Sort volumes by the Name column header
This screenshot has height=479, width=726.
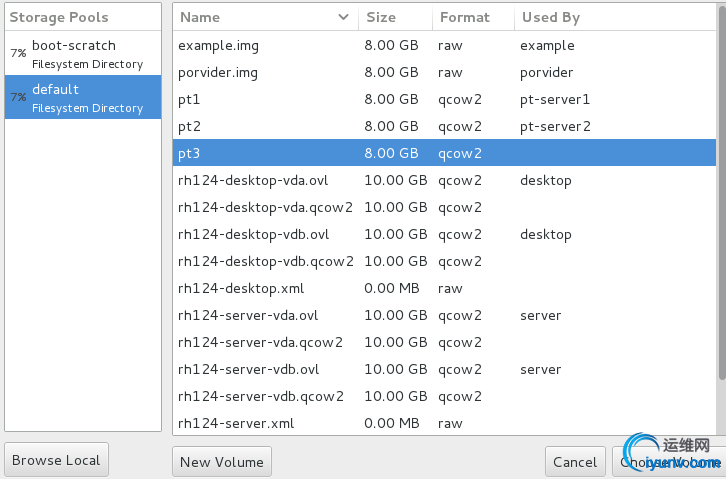[200, 17]
